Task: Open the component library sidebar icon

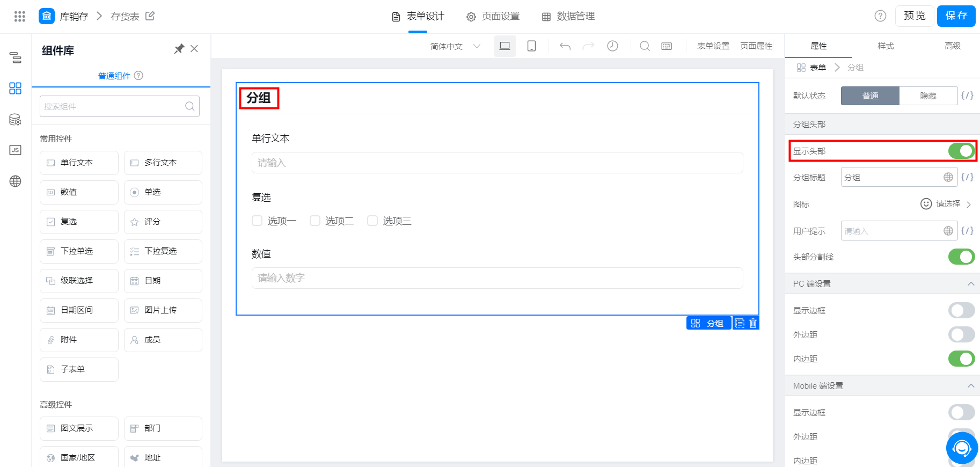Action: pos(16,89)
